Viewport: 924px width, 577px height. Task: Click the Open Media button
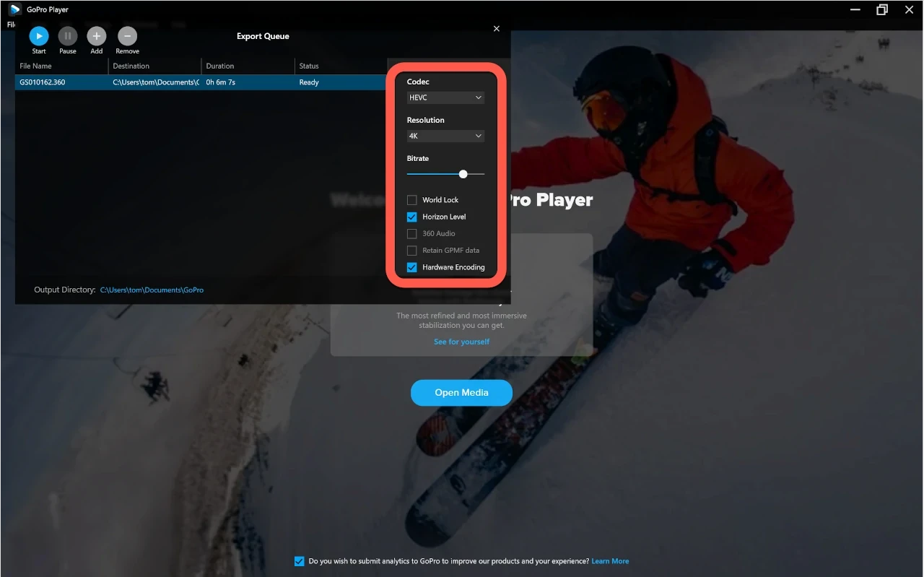pos(461,393)
